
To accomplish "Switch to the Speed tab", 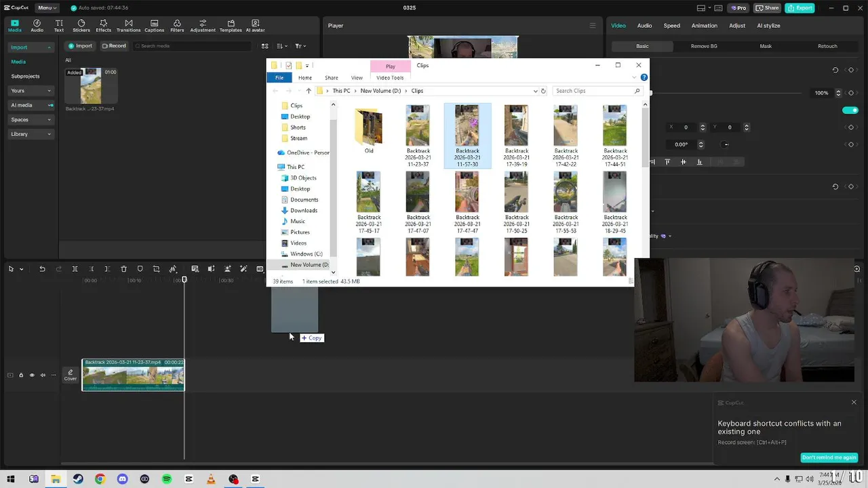I will (x=671, y=26).
